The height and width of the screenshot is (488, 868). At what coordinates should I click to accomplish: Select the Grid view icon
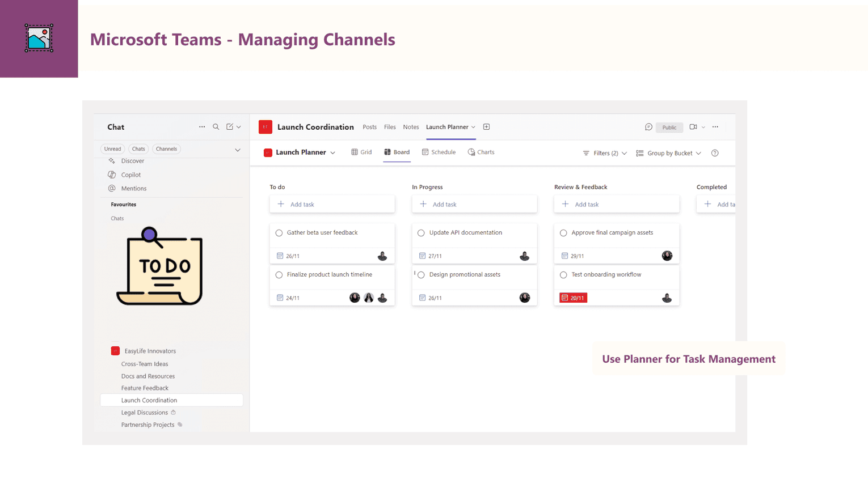click(361, 152)
